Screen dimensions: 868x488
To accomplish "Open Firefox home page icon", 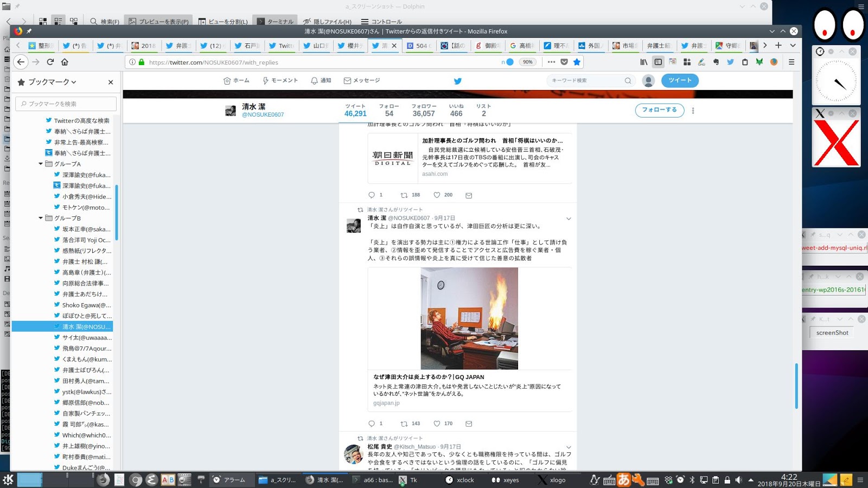I will tap(65, 62).
